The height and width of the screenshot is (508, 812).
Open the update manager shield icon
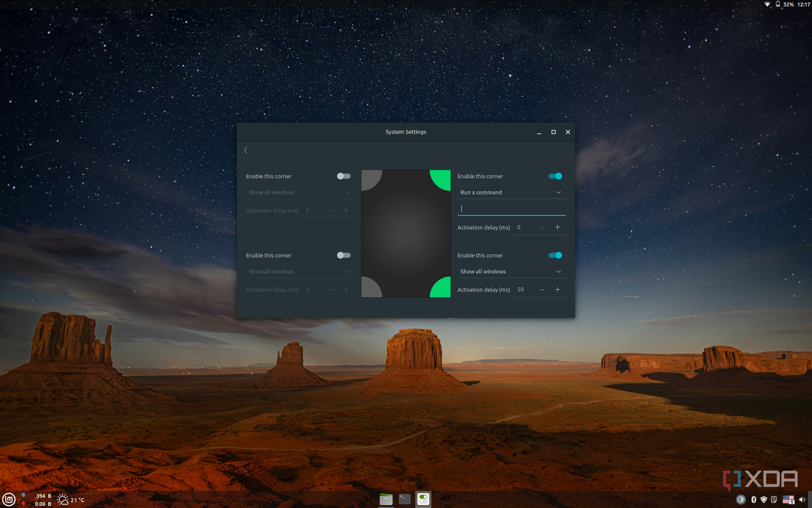pyautogui.click(x=764, y=500)
